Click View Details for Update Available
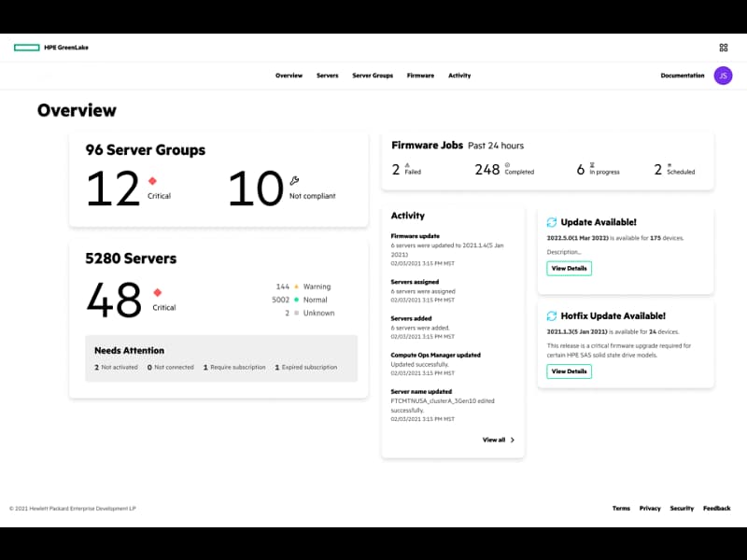This screenshot has height=560, width=747. pos(570,269)
